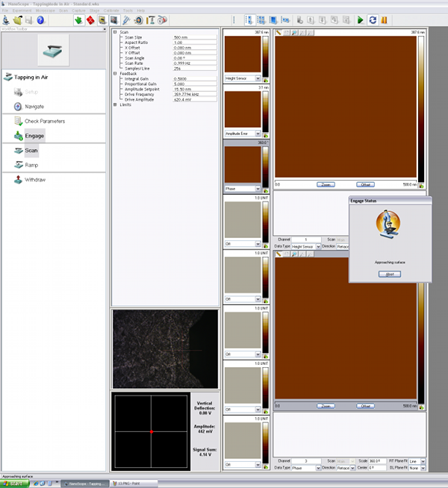The image size is (448, 488).
Task: Open the Height Sensor channel dropdown
Action: [258, 78]
